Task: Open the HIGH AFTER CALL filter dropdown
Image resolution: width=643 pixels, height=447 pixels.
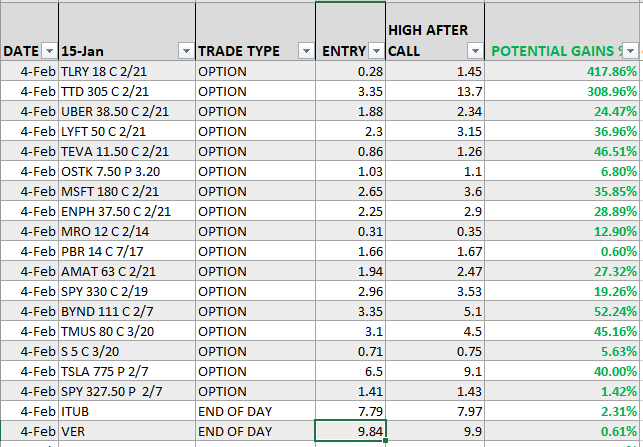Action: (x=475, y=51)
